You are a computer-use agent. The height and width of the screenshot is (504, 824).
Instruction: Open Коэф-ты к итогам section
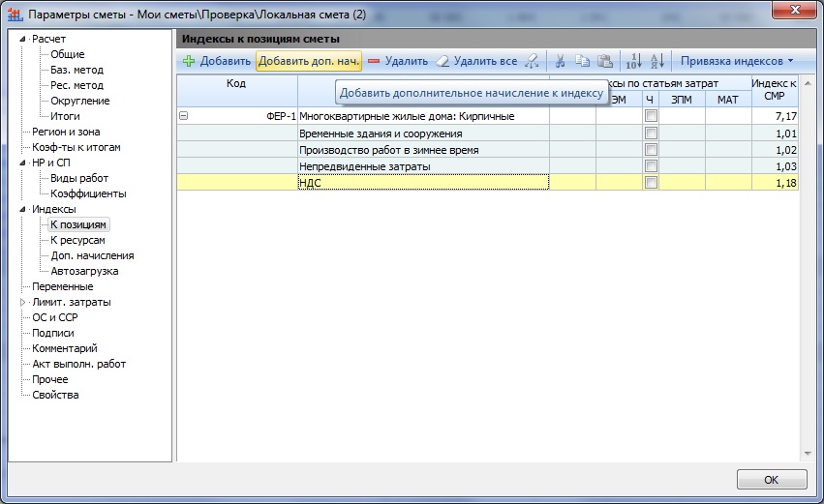click(76, 147)
